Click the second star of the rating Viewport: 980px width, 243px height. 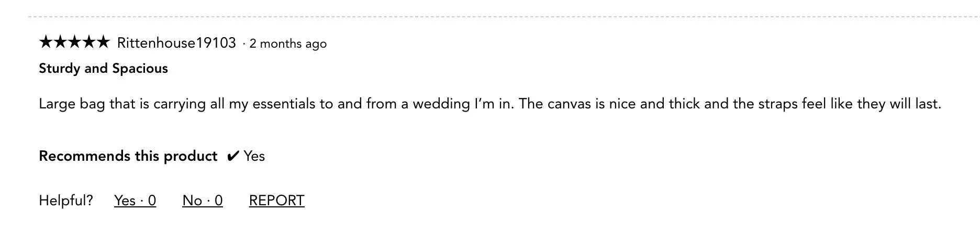(x=60, y=42)
